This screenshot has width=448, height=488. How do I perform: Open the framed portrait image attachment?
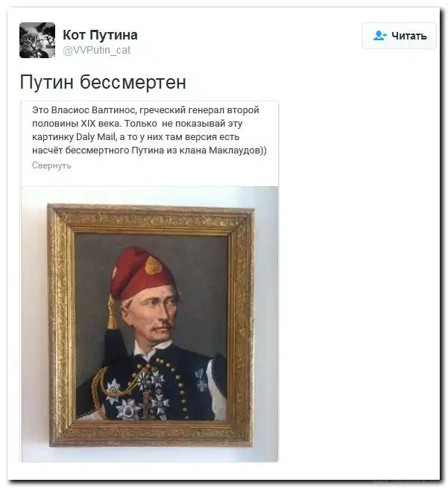(x=150, y=324)
